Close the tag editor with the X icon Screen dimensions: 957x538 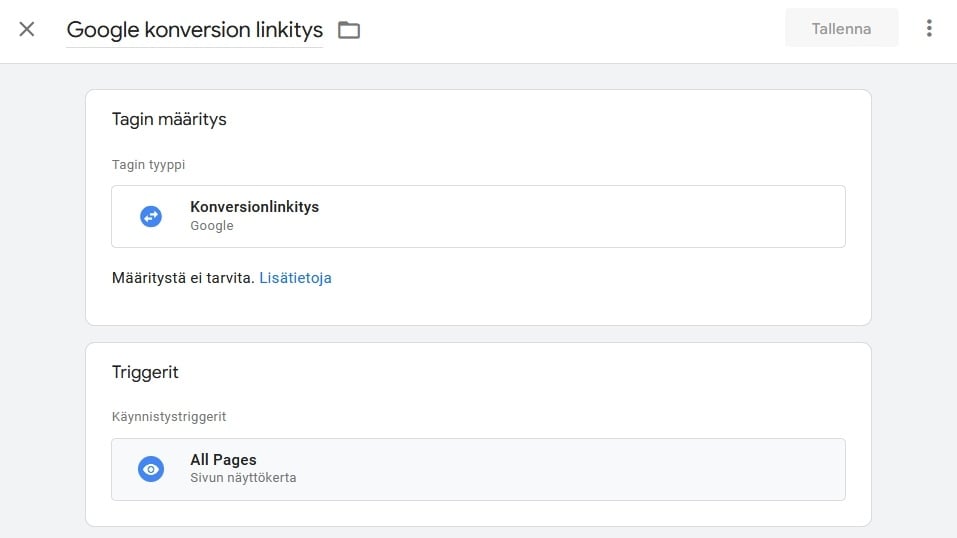pos(27,29)
